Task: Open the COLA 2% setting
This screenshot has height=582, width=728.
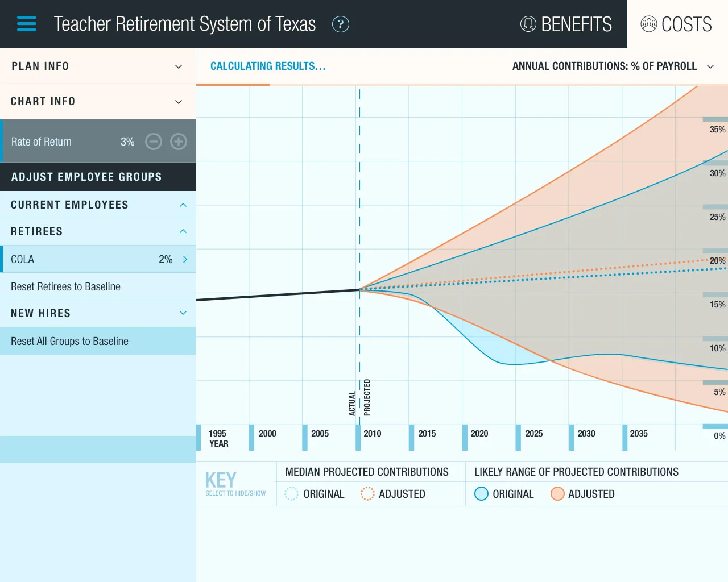Action: point(98,259)
